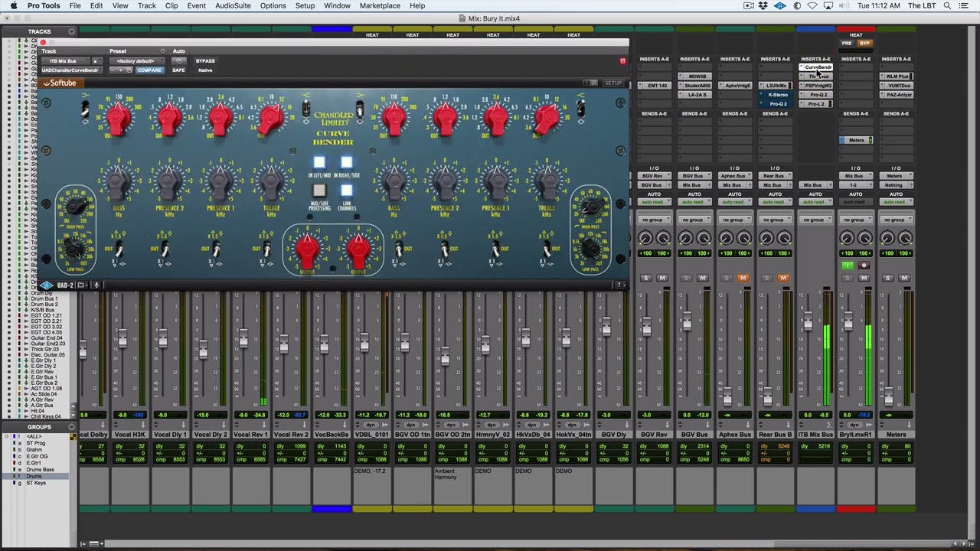Open no group dropdown on Rear Bus
The width and height of the screenshot is (980, 551).
click(774, 220)
